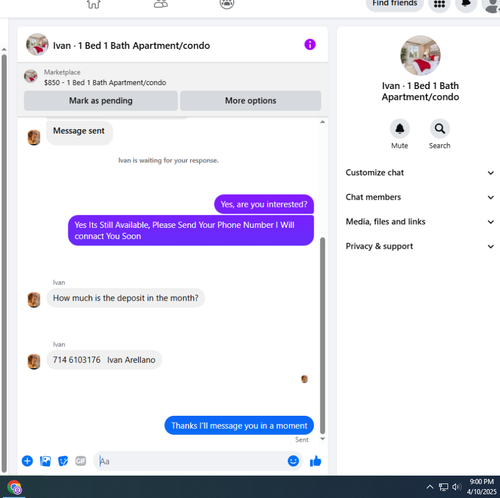Click the chat title Ivan 1 Bed 1 Bath

131,45
